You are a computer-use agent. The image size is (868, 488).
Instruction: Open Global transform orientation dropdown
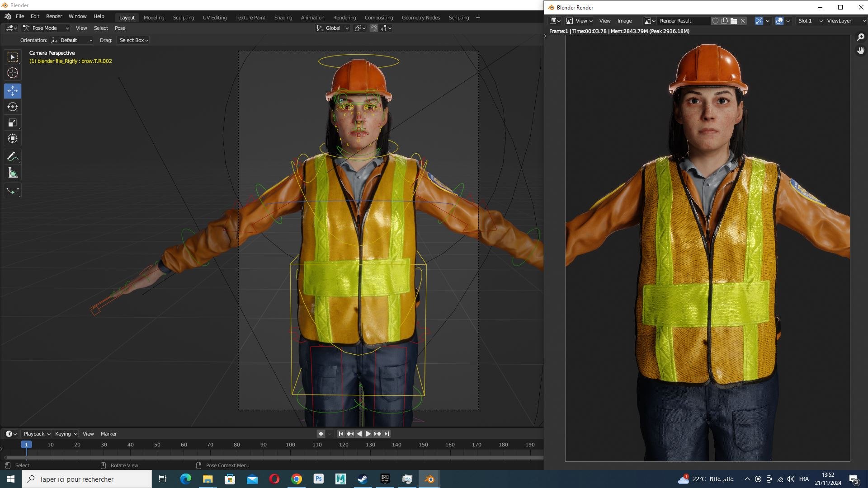(x=332, y=28)
